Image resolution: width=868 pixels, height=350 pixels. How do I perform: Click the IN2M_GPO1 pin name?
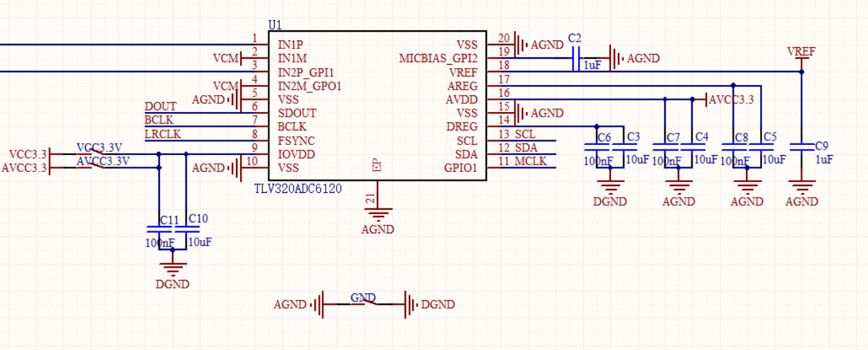tap(310, 86)
